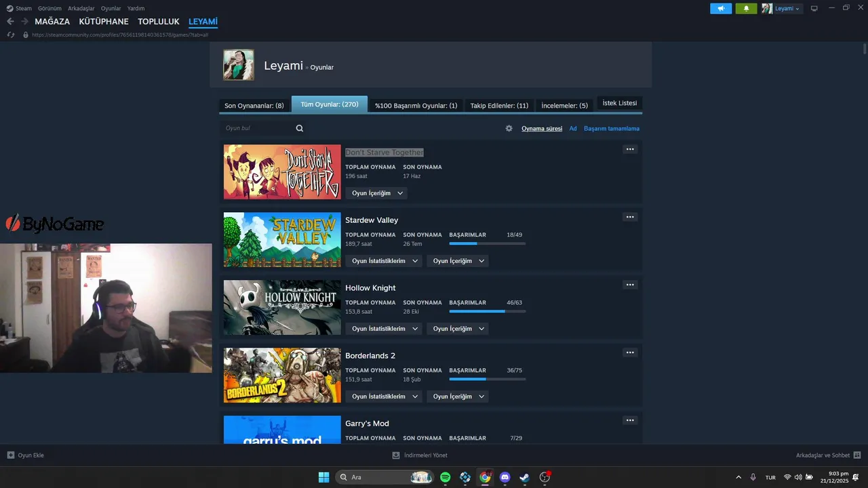The image size is (868, 488).
Task: Open the three-dot menu for Don't Starve Together
Action: (630, 149)
